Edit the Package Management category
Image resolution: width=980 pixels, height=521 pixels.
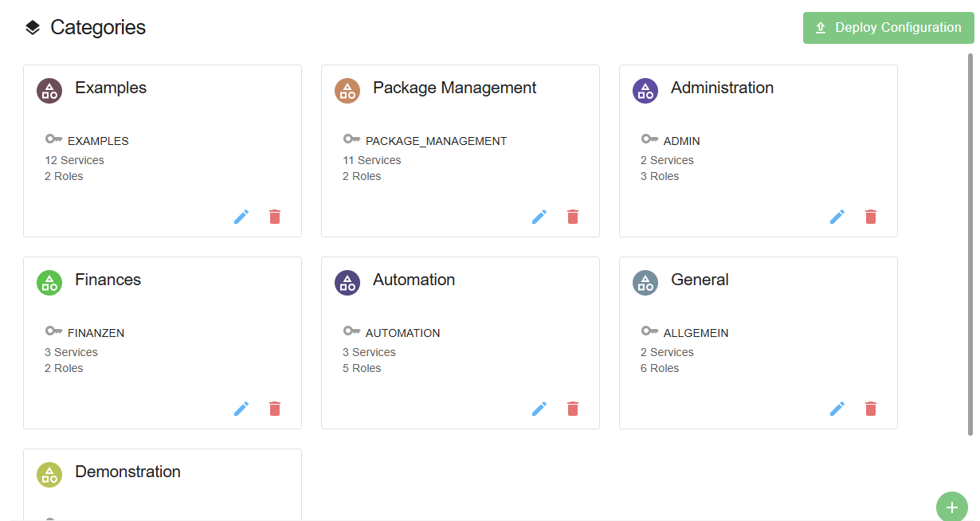539,217
